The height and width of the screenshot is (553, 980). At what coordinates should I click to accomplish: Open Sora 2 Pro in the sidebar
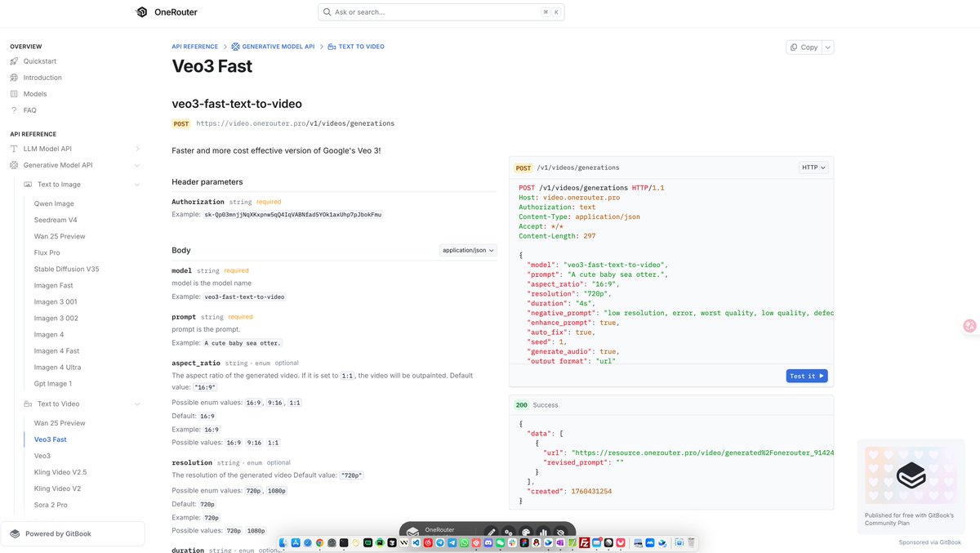pyautogui.click(x=51, y=505)
